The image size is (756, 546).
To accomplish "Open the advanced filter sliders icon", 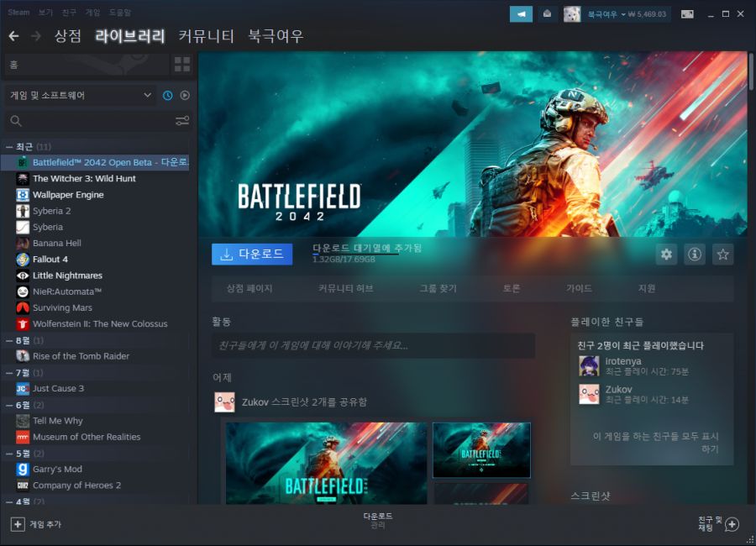I will coord(182,121).
